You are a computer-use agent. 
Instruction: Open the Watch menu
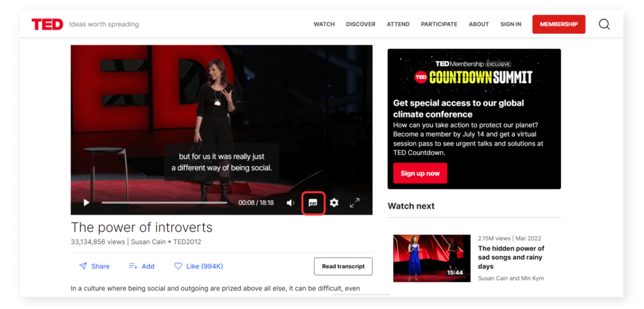click(x=324, y=25)
